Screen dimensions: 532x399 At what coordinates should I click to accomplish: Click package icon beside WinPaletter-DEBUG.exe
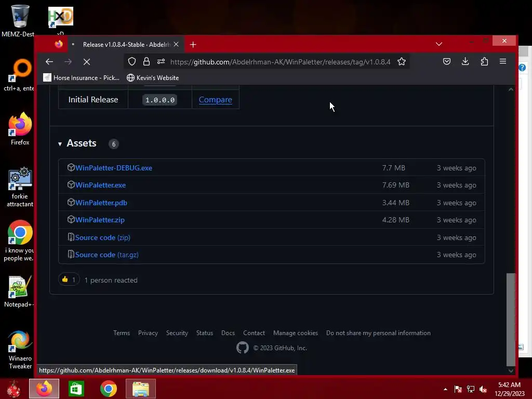[71, 167]
